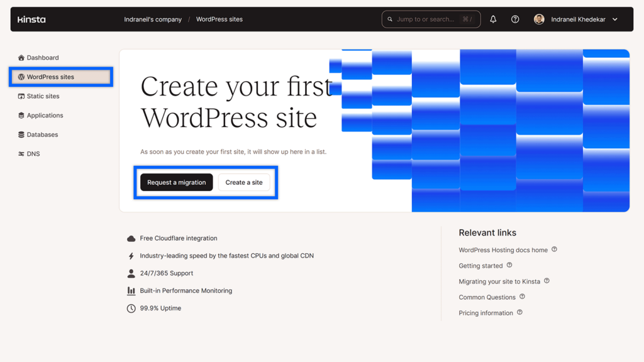Click the uptime clock icon
Image resolution: width=644 pixels, height=362 pixels.
(x=131, y=308)
